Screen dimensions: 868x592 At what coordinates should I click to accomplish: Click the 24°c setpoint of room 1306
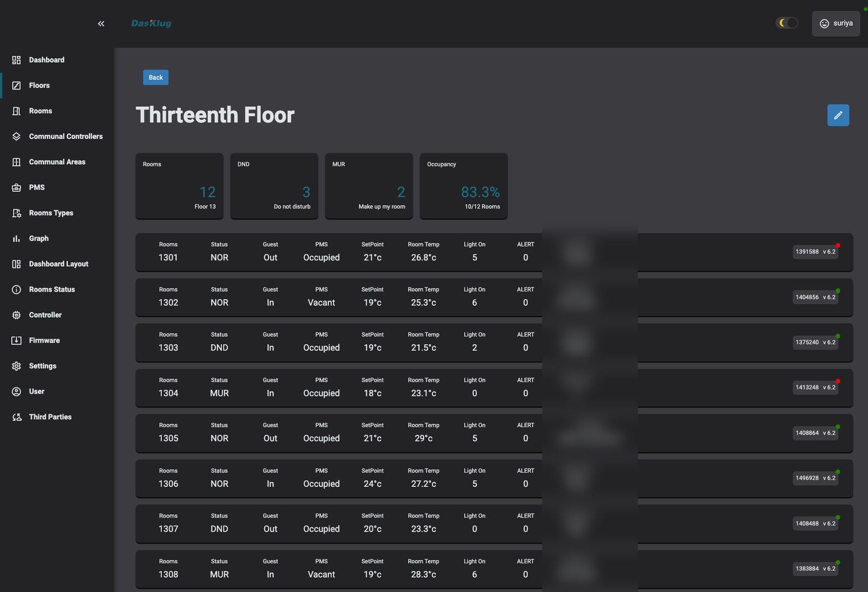click(x=373, y=484)
